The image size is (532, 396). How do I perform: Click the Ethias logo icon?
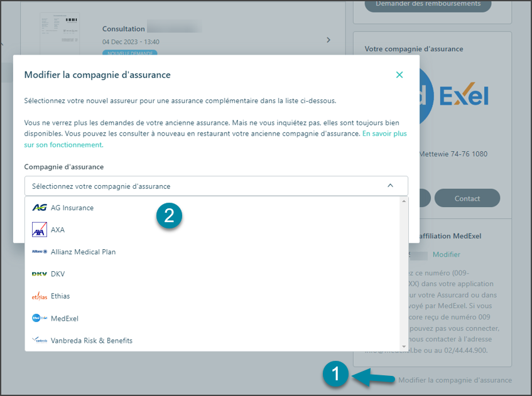(40, 296)
